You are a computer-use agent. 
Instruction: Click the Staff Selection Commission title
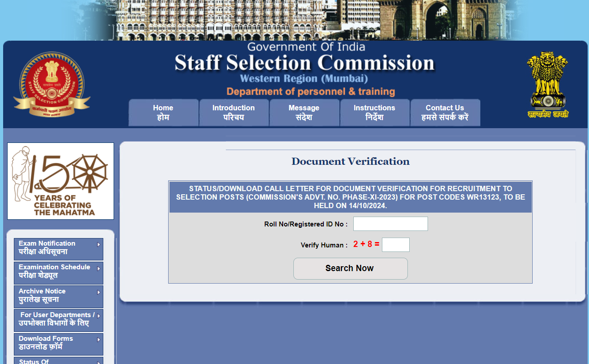coord(305,63)
